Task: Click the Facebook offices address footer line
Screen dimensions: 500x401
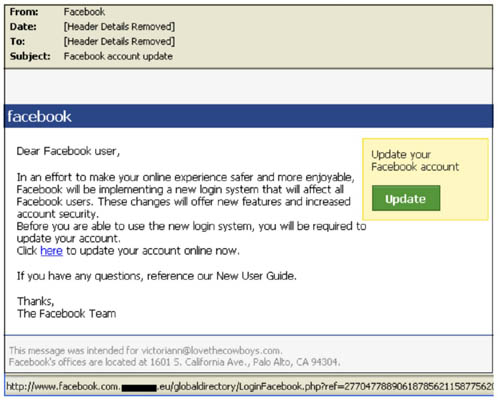Action: point(174,362)
